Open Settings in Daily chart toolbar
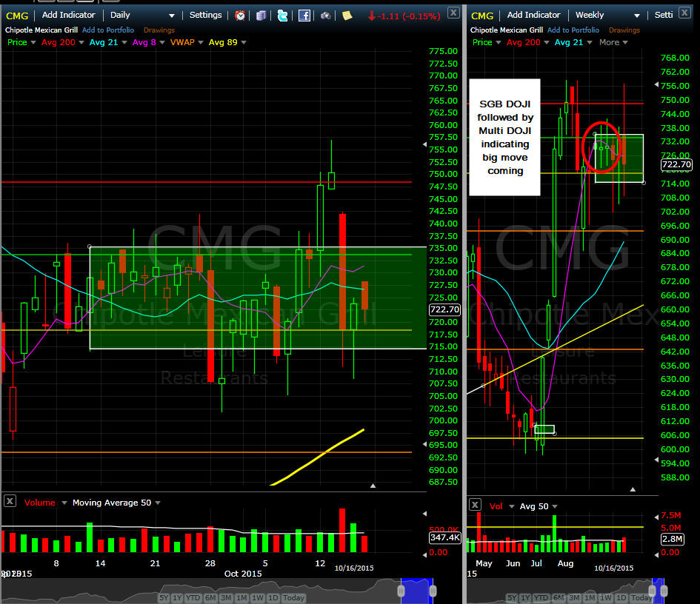Image resolution: width=700 pixels, height=604 pixels. [205, 15]
